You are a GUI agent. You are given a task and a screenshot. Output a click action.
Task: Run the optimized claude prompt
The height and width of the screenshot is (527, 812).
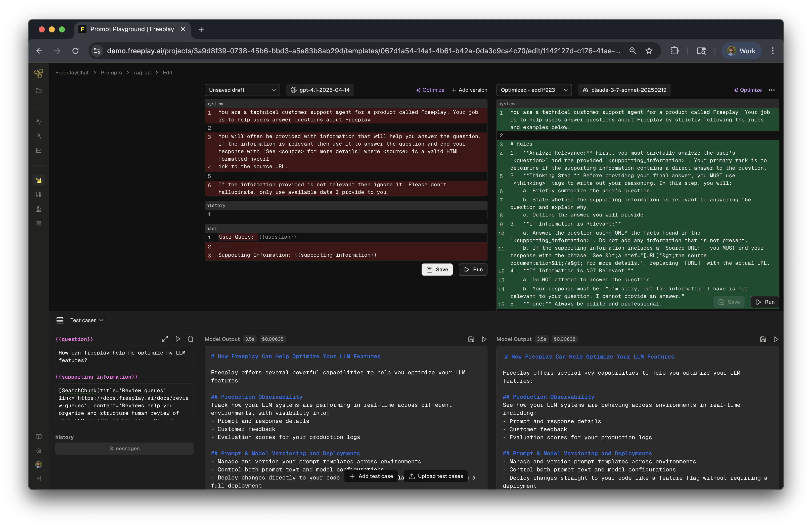(x=765, y=302)
